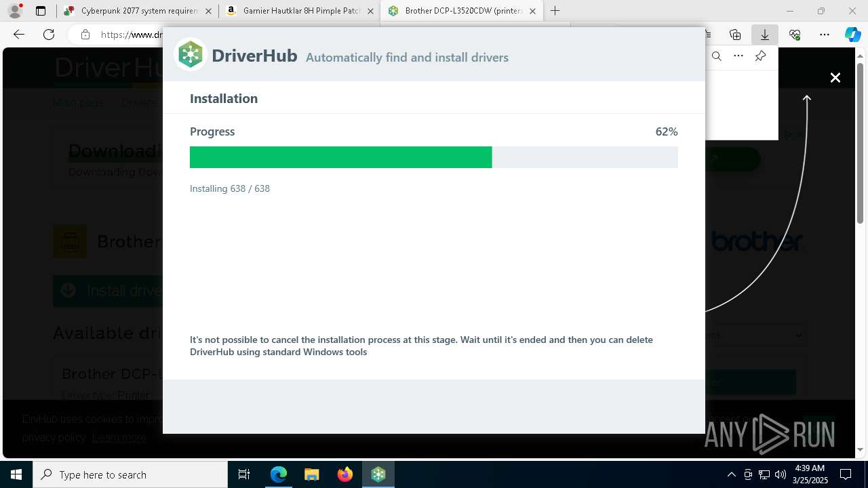The image size is (868, 488).
Task: Close the Garnier Hautklar tab
Action: click(x=370, y=11)
